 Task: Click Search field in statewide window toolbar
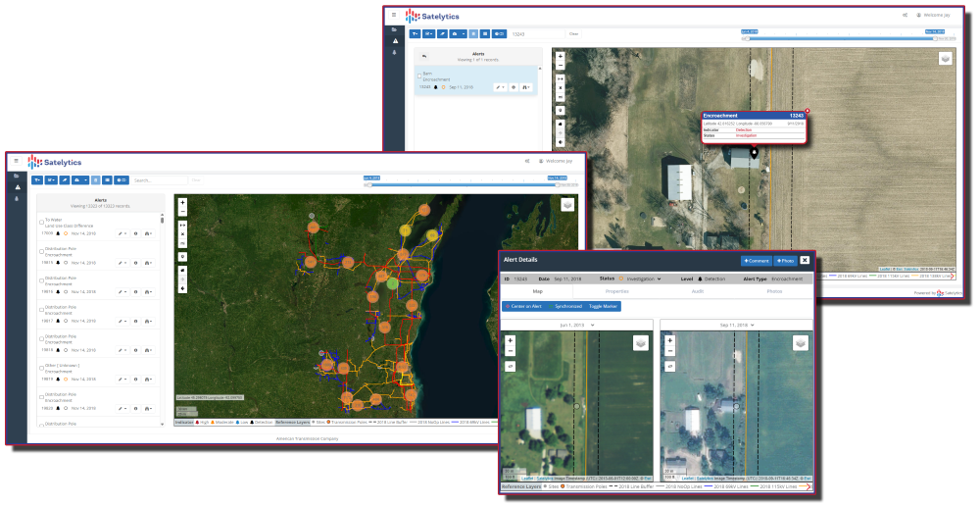(159, 180)
